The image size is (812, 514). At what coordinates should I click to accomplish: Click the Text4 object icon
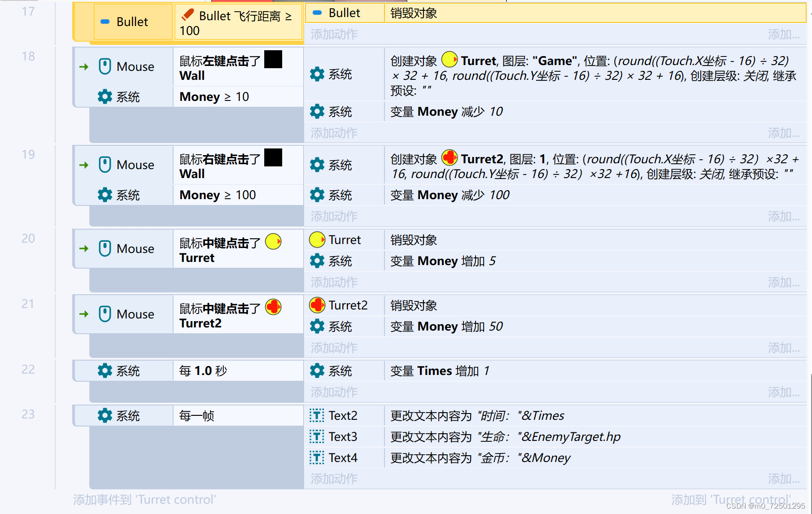click(x=316, y=457)
